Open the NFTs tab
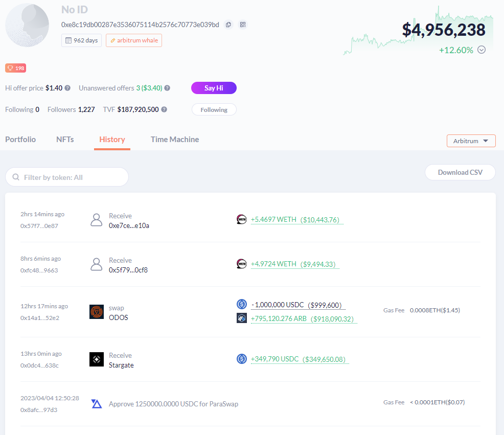This screenshot has width=504, height=435. coord(65,140)
